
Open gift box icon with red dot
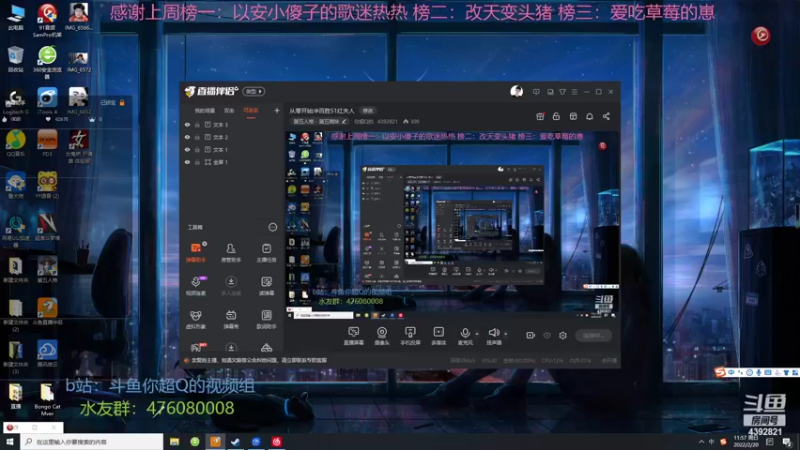point(540,116)
